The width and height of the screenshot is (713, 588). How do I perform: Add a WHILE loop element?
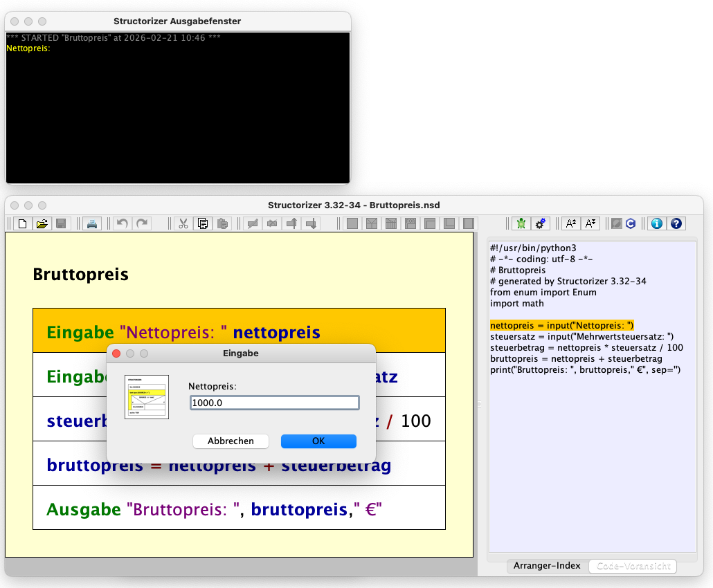click(x=430, y=223)
